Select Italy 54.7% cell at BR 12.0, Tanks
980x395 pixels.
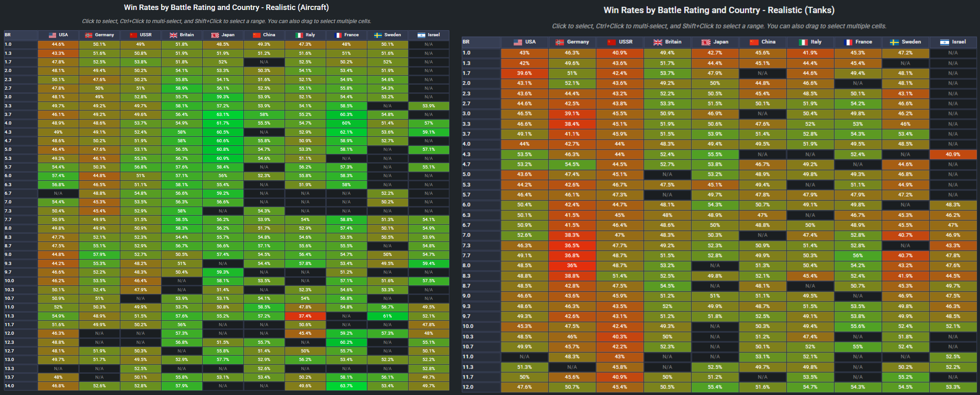pyautogui.click(x=810, y=387)
